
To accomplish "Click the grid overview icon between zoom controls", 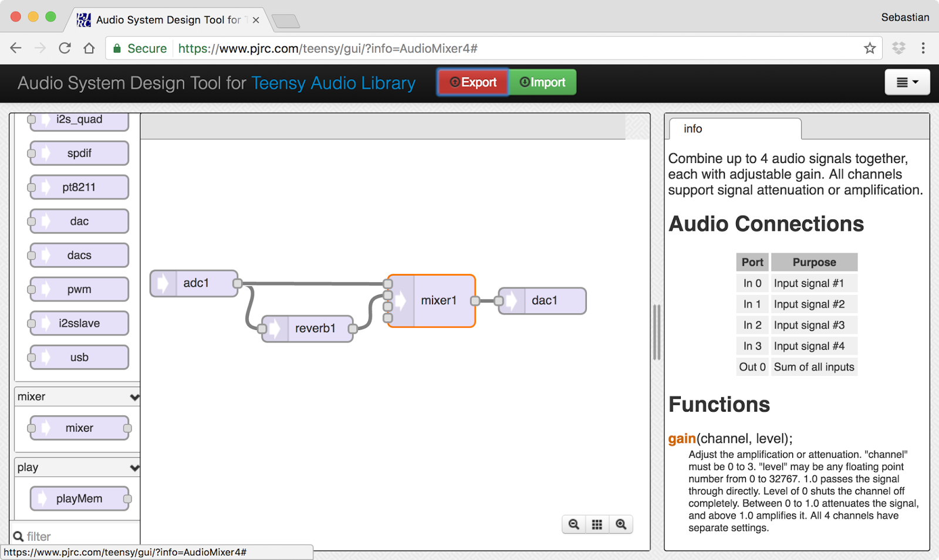I will (597, 524).
